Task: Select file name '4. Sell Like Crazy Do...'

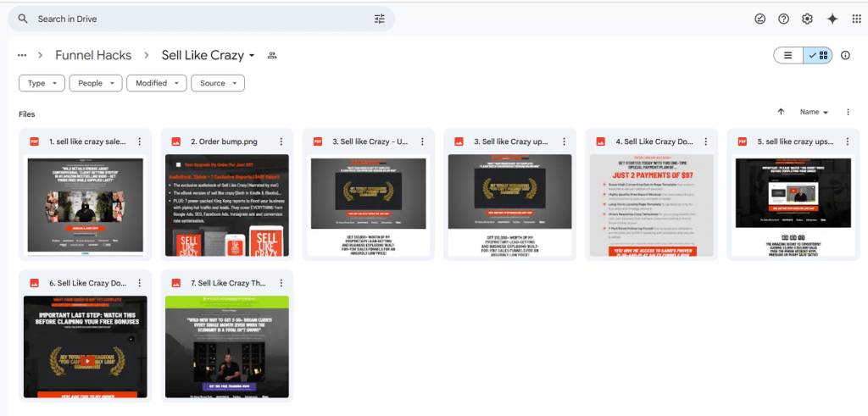Action: (654, 141)
